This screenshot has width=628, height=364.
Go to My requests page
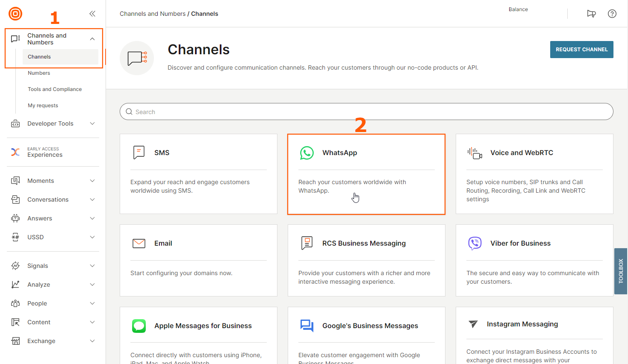click(x=43, y=106)
